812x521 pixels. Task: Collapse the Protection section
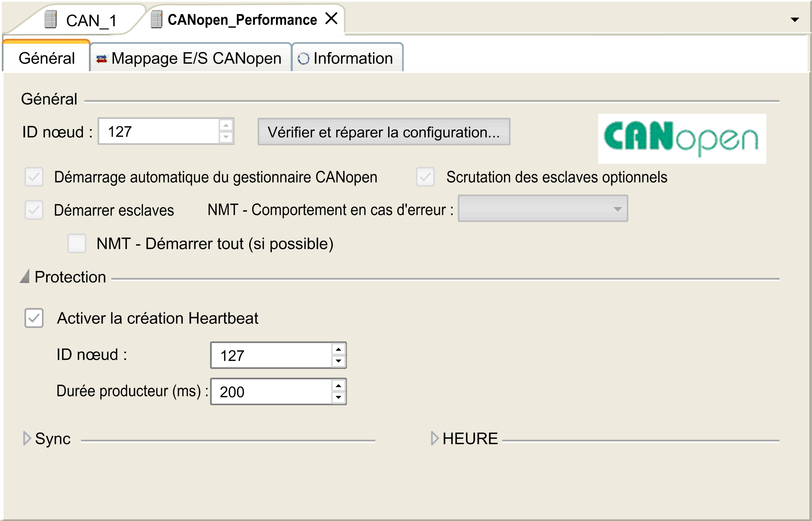[25, 277]
